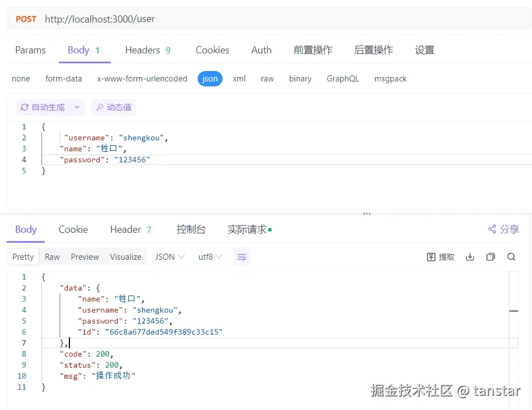
Task: Open the 前置操作 pre-request tab
Action: tap(313, 50)
